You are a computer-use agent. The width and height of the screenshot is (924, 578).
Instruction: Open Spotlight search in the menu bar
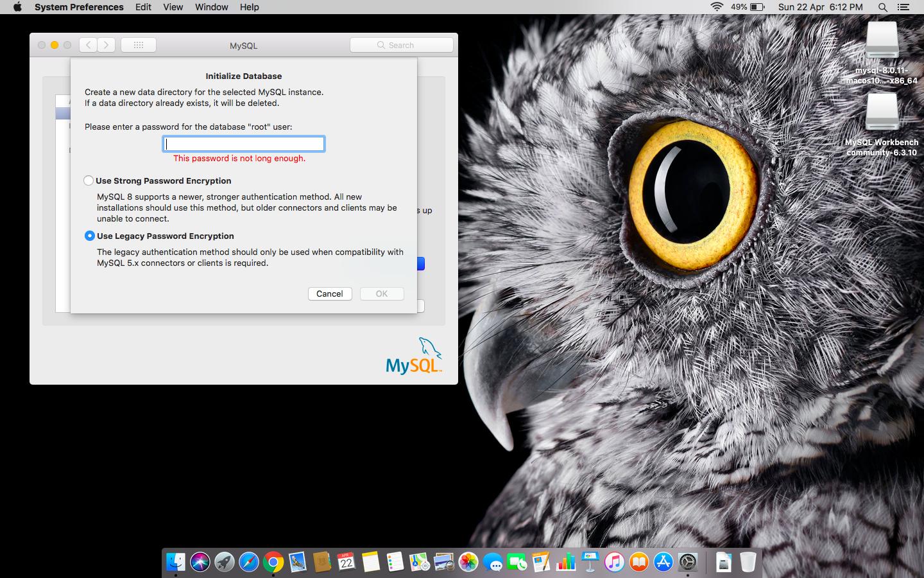(883, 7)
